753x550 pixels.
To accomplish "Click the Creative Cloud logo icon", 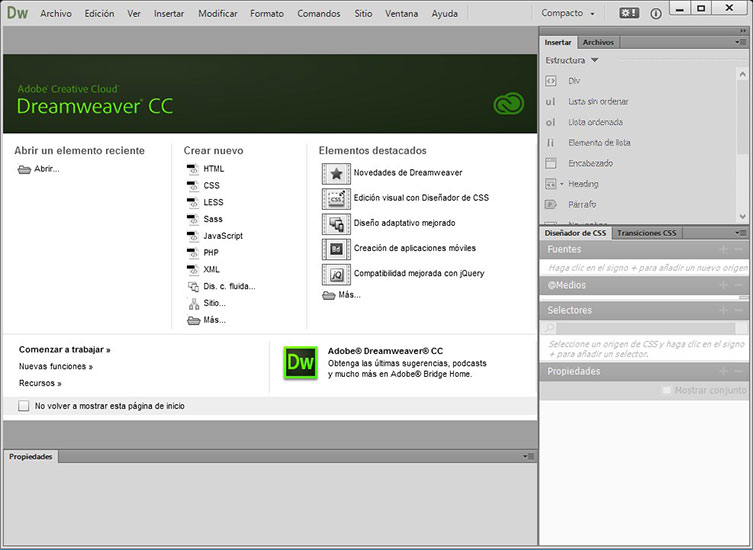I will [x=509, y=103].
